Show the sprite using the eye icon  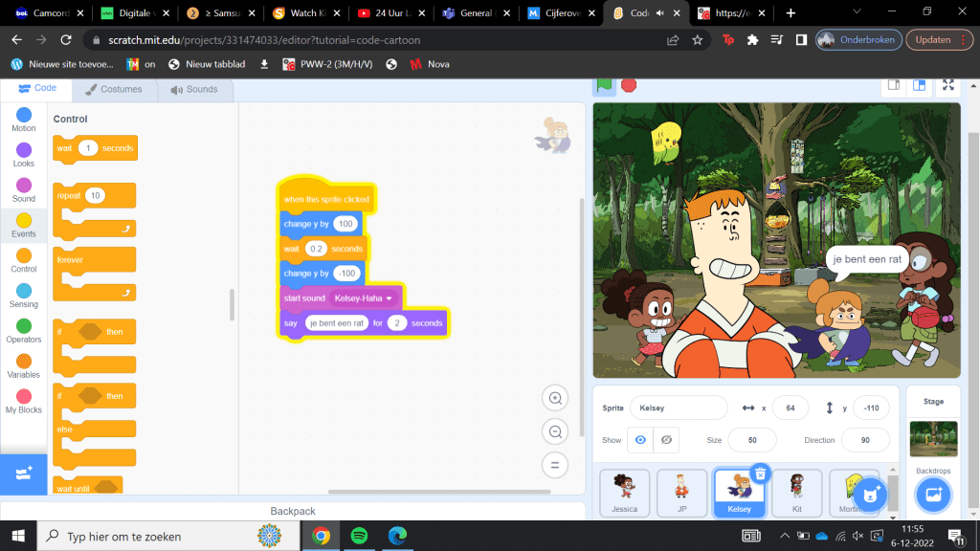point(640,439)
